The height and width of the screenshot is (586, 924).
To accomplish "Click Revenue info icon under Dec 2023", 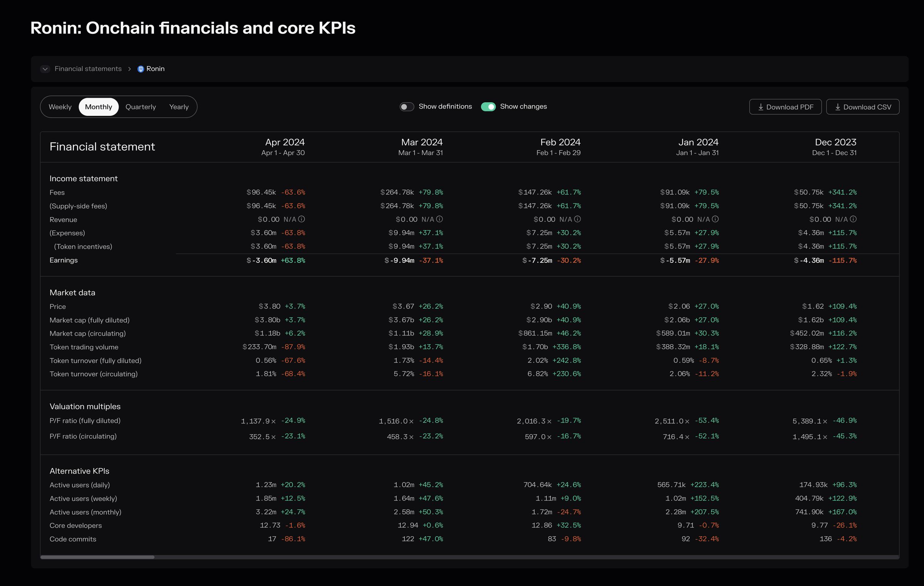I will pos(853,219).
